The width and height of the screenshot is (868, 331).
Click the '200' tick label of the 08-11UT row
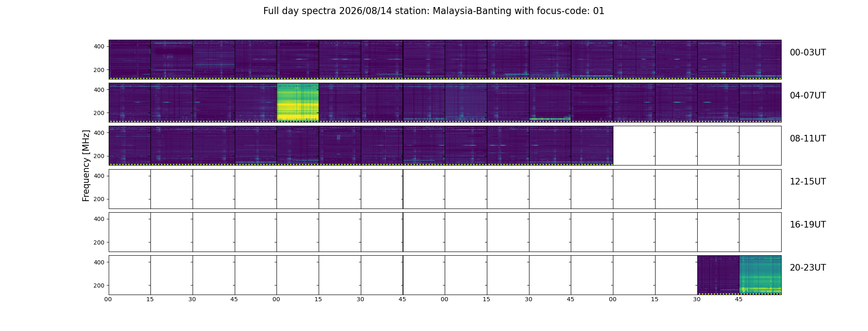[x=99, y=156]
